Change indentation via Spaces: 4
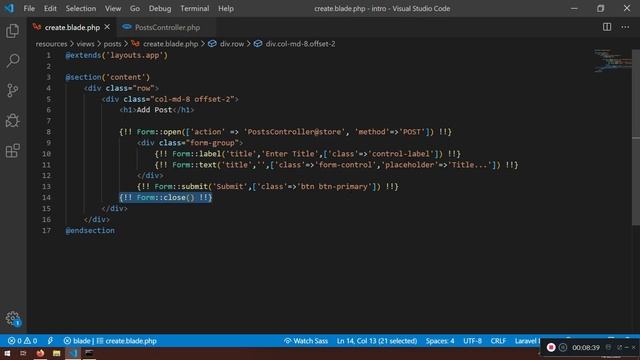Image resolution: width=640 pixels, height=360 pixels. 440,341
